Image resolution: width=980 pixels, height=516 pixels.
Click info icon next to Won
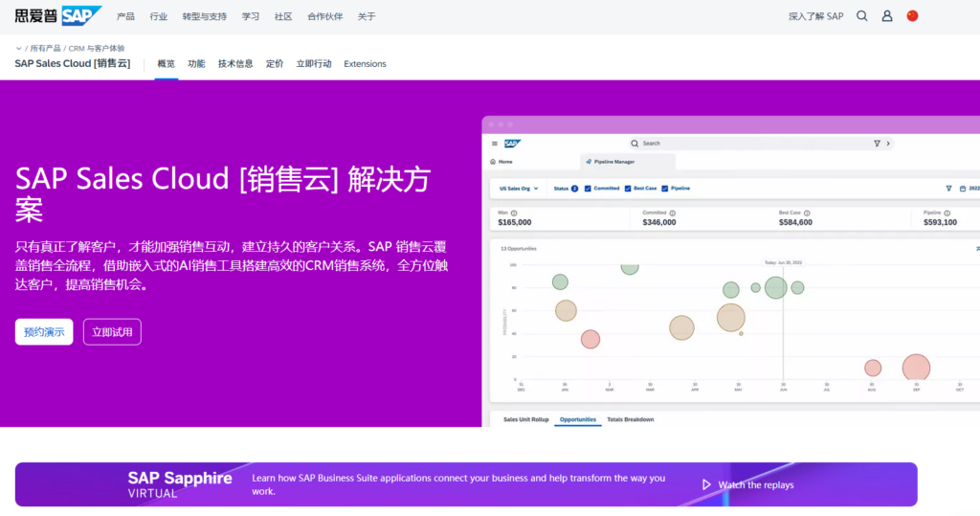(x=514, y=213)
